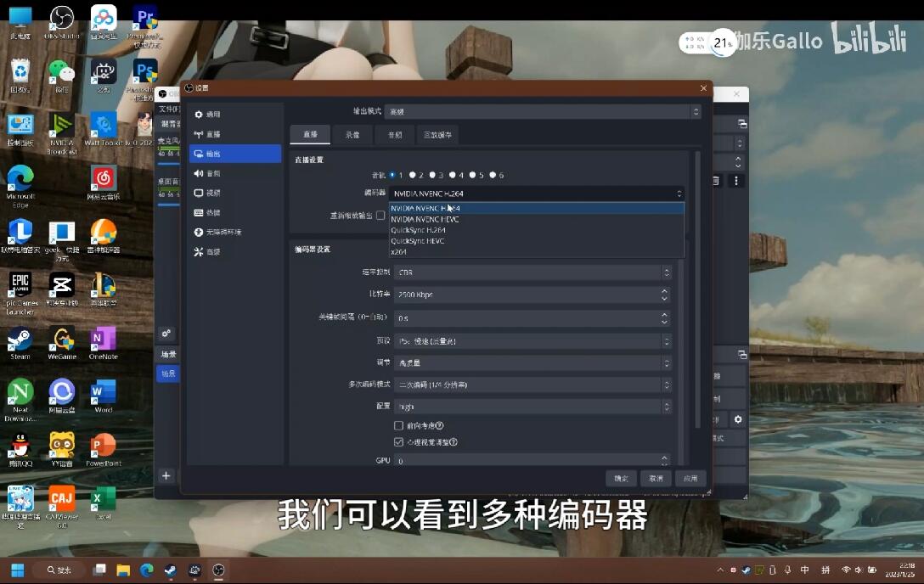This screenshot has height=584, width=924.
Task: Open the WeGame desktop icon
Action: tap(62, 343)
